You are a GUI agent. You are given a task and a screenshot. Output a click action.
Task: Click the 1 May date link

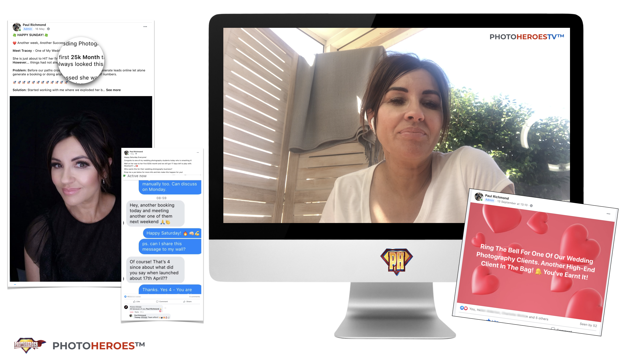pyautogui.click(x=132, y=154)
